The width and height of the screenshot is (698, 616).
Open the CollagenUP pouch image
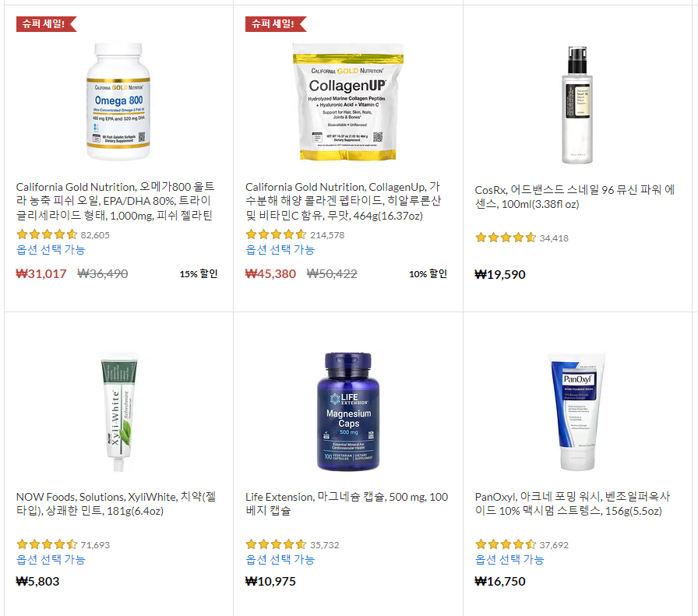(x=348, y=101)
